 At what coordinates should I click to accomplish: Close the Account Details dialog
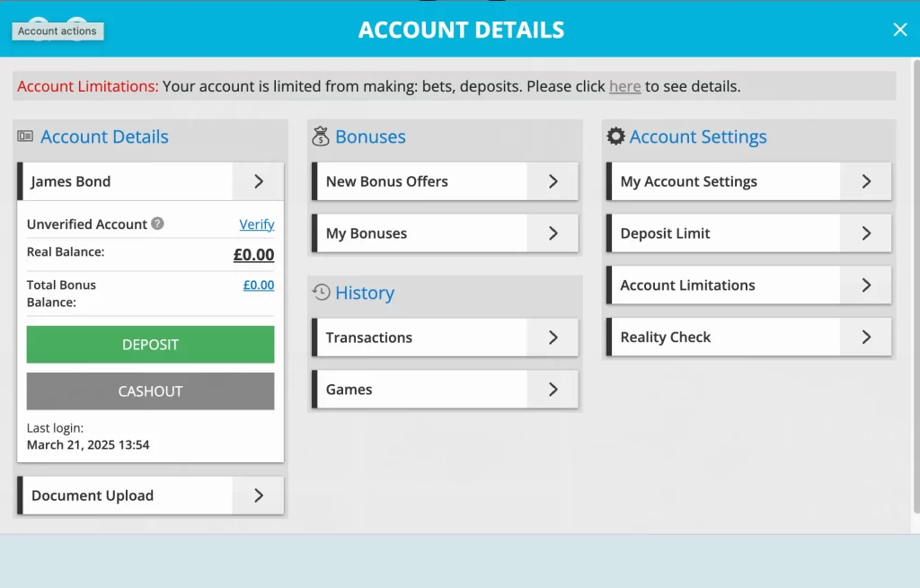pyautogui.click(x=899, y=29)
